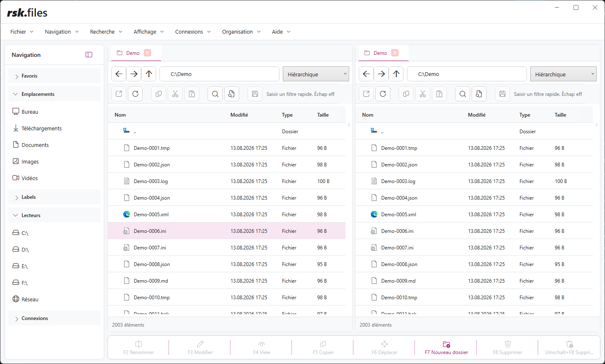Click the copy icon in left pane toolbar
This screenshot has width=605, height=364.
point(159,94)
